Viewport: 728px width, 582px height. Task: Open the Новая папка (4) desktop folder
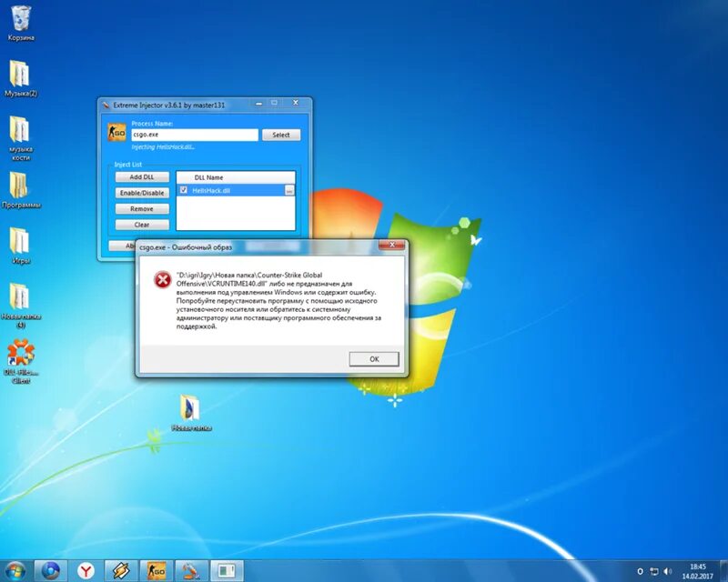20,305
